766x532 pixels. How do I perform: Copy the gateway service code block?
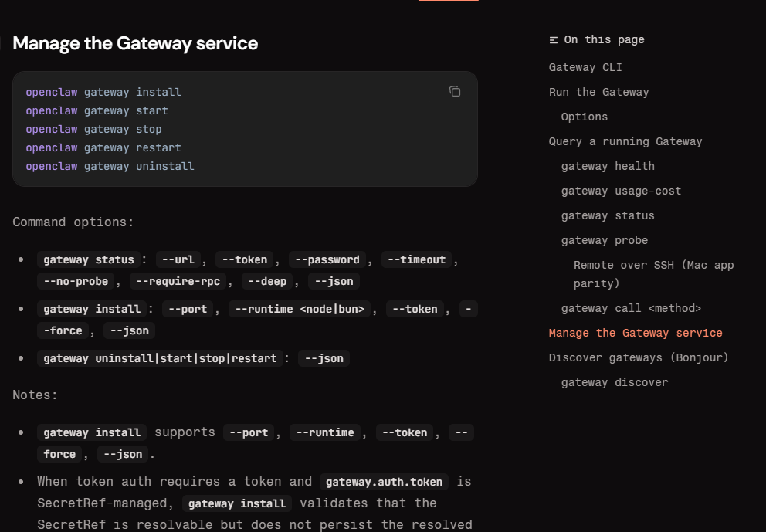click(x=455, y=91)
